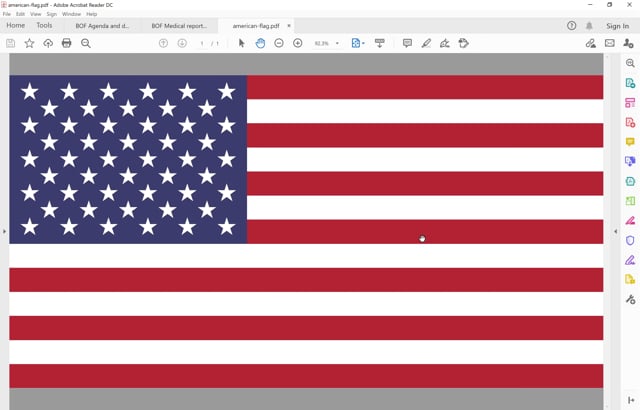Open the Combine Files tool
640x410 pixels.
(630, 161)
